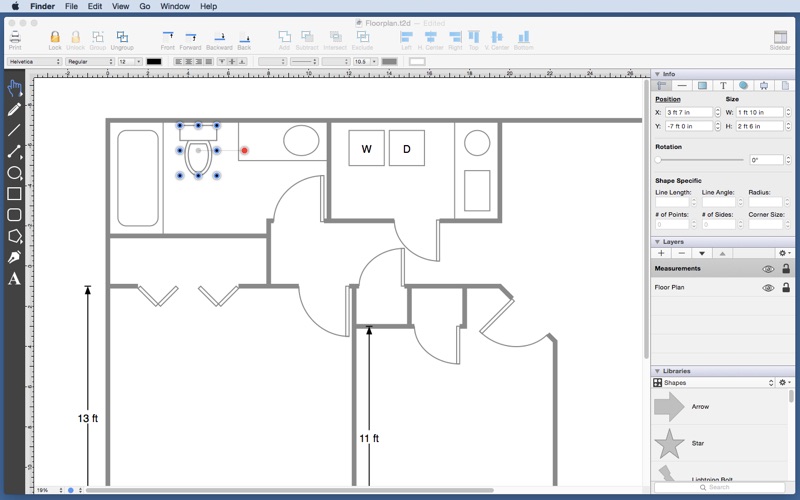Click the Lock toolbar icon
Image resolution: width=800 pixels, height=500 pixels.
point(55,40)
